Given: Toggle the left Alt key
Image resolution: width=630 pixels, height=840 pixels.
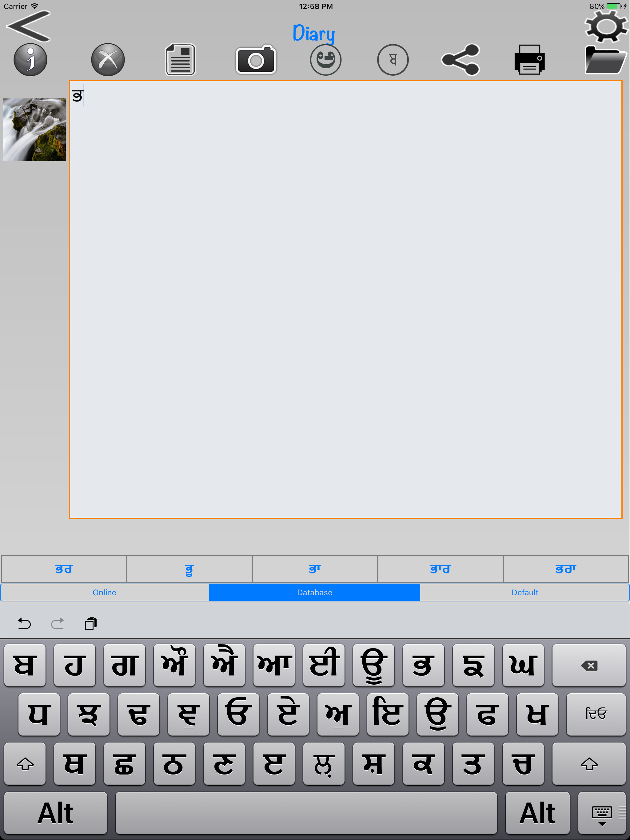Looking at the screenshot, I should click(x=55, y=814).
